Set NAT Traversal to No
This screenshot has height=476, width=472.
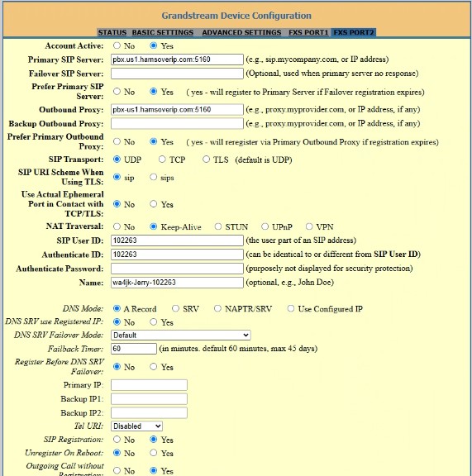pos(117,226)
